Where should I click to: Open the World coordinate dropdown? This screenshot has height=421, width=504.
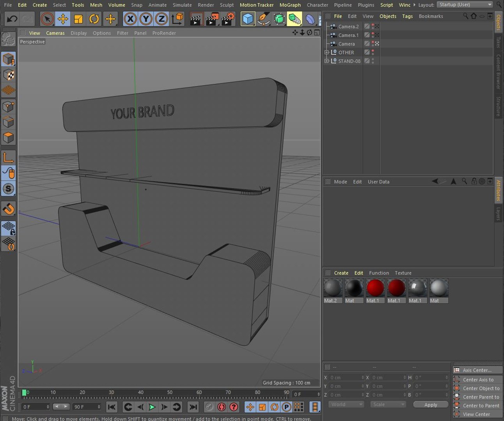(x=346, y=405)
